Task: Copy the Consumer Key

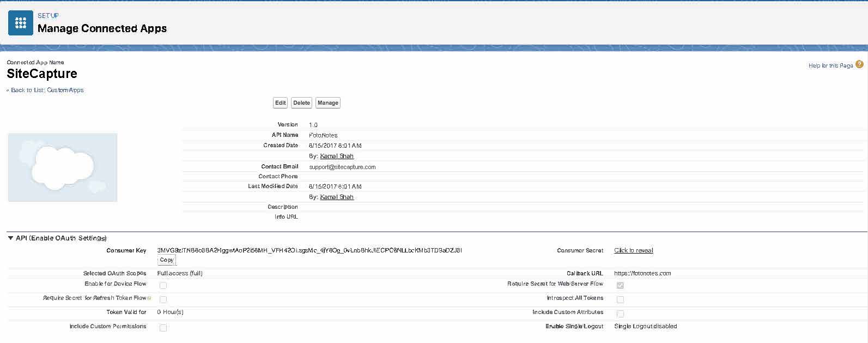Action: (167, 260)
